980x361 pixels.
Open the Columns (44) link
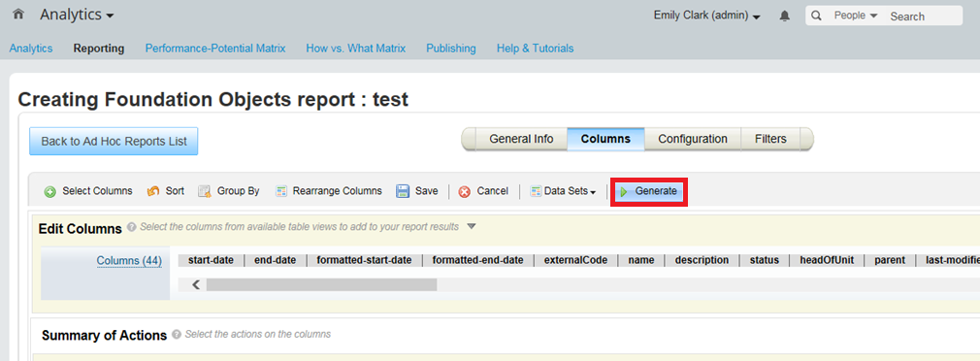pyautogui.click(x=129, y=260)
